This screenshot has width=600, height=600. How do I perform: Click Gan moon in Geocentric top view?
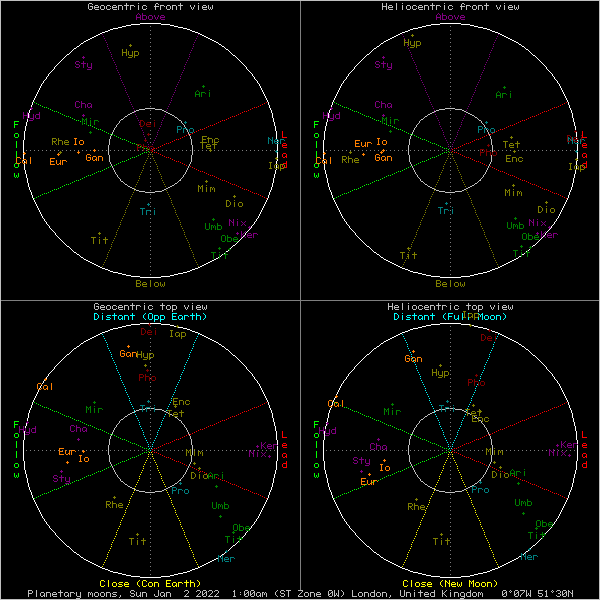128,353
